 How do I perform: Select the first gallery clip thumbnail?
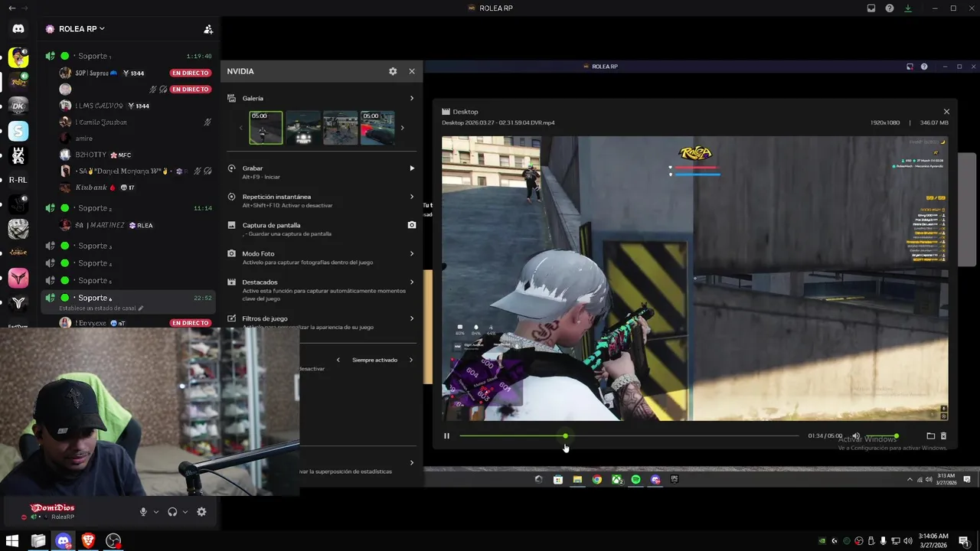click(266, 128)
